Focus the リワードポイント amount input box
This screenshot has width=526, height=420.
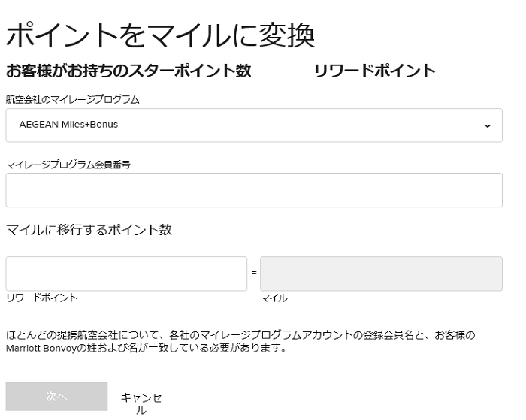pos(126,273)
